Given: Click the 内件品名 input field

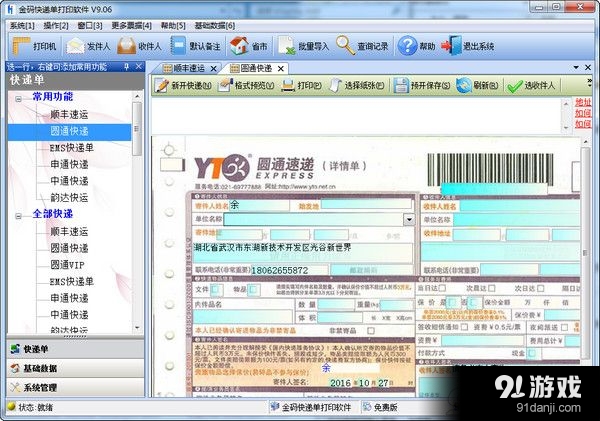Looking at the screenshot, I should coord(243,317).
